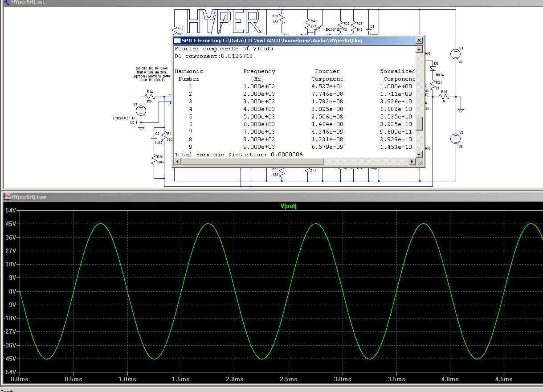Click capacitor C2 in the schematic
This screenshot has height=392, width=543.
(x=154, y=138)
